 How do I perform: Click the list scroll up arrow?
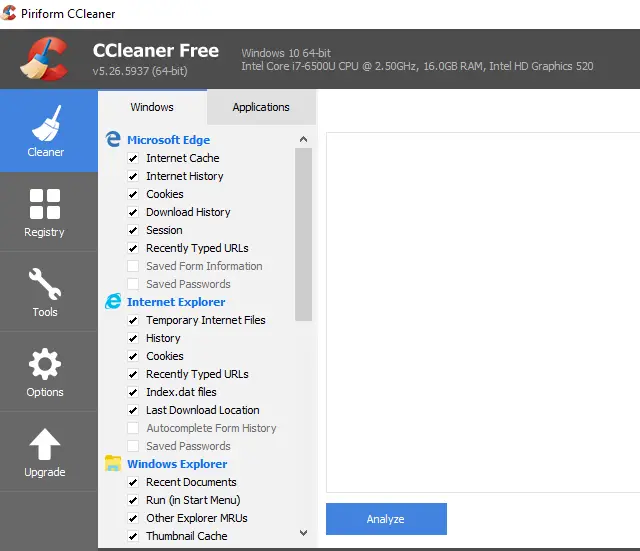[x=303, y=139]
